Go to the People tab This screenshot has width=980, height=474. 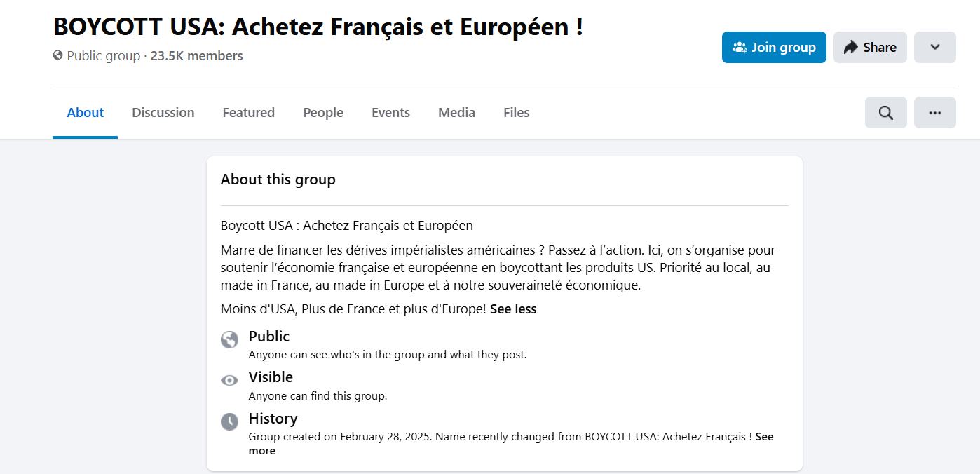pos(323,113)
